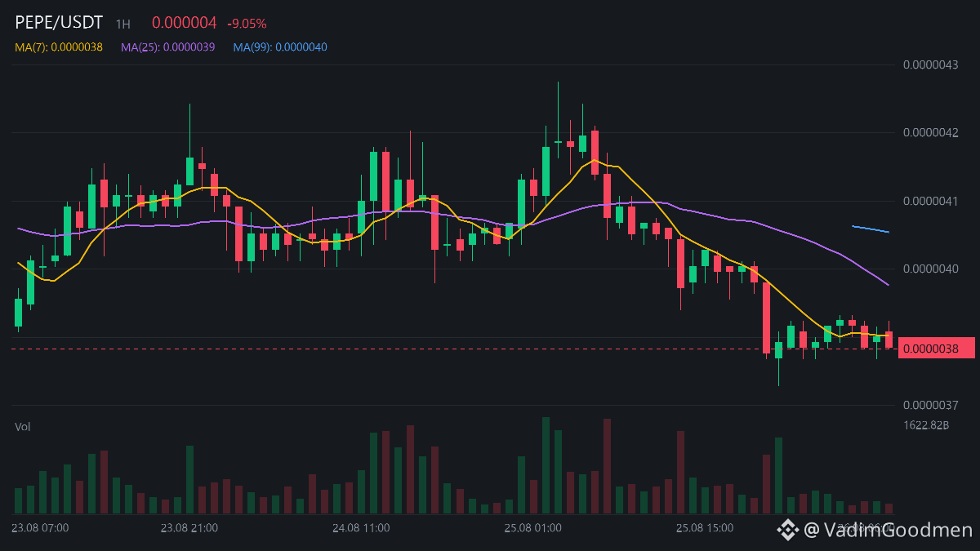Click the -9.05% change value
This screenshot has width=980, height=551.
point(247,24)
